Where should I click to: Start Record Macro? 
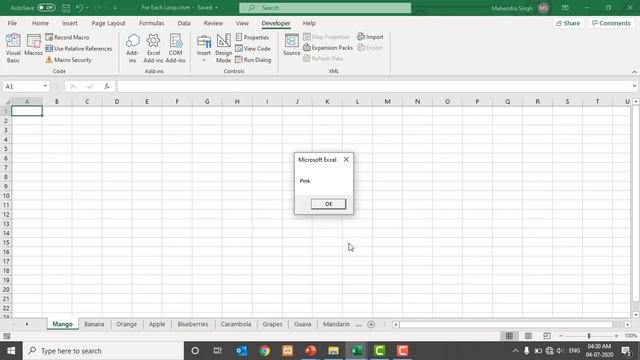(x=67, y=37)
